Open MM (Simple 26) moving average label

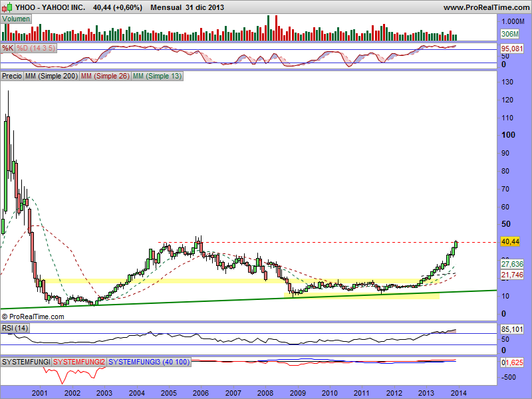105,76
